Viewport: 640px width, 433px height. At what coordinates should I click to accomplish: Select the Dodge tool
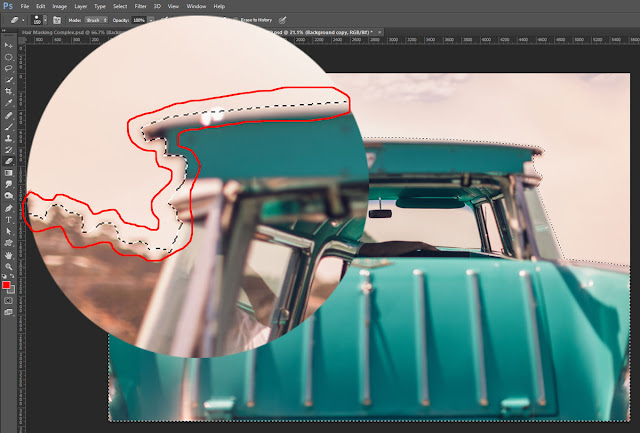tap(9, 184)
